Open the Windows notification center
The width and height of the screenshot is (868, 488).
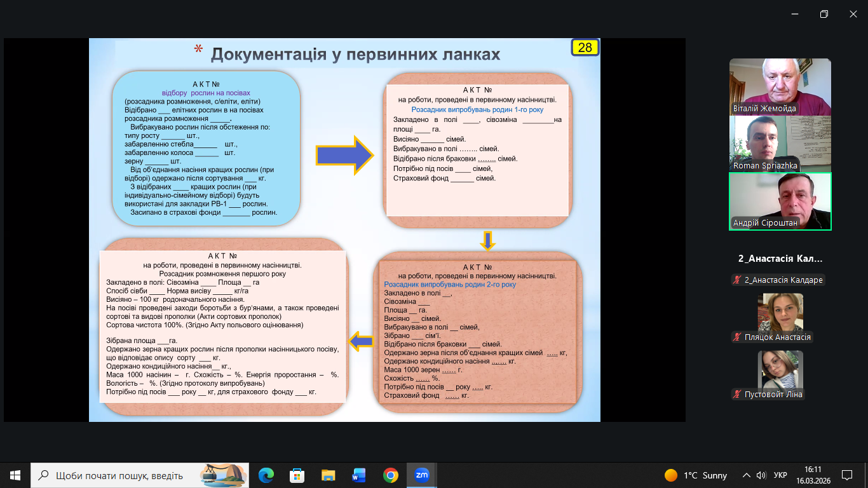[x=846, y=475]
